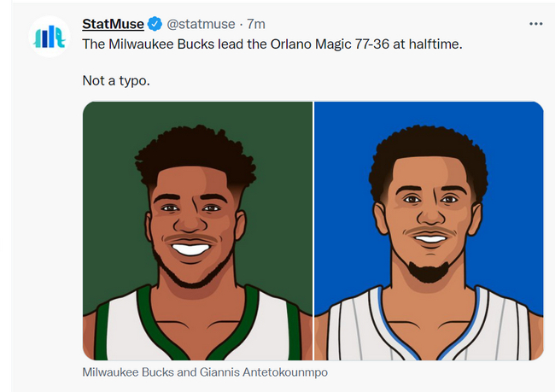
Task: Open the blue Magic player illustration
Action: coord(429,231)
